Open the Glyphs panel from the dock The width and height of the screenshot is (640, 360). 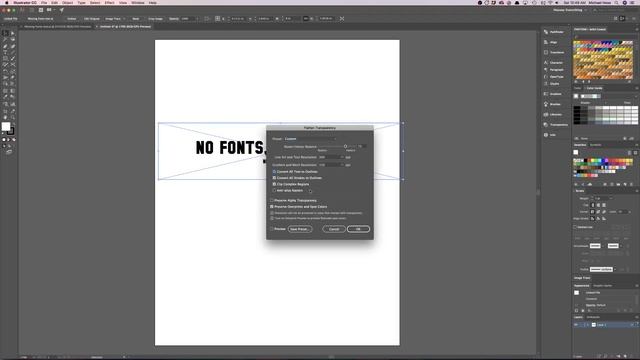pyautogui.click(x=552, y=83)
